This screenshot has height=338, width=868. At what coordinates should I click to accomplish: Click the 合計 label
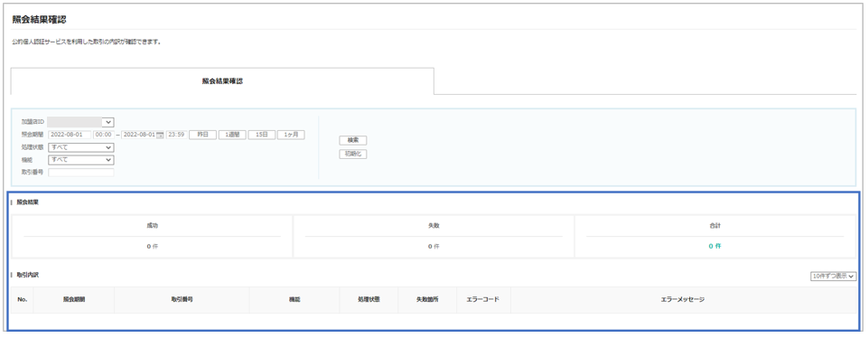[x=714, y=226]
